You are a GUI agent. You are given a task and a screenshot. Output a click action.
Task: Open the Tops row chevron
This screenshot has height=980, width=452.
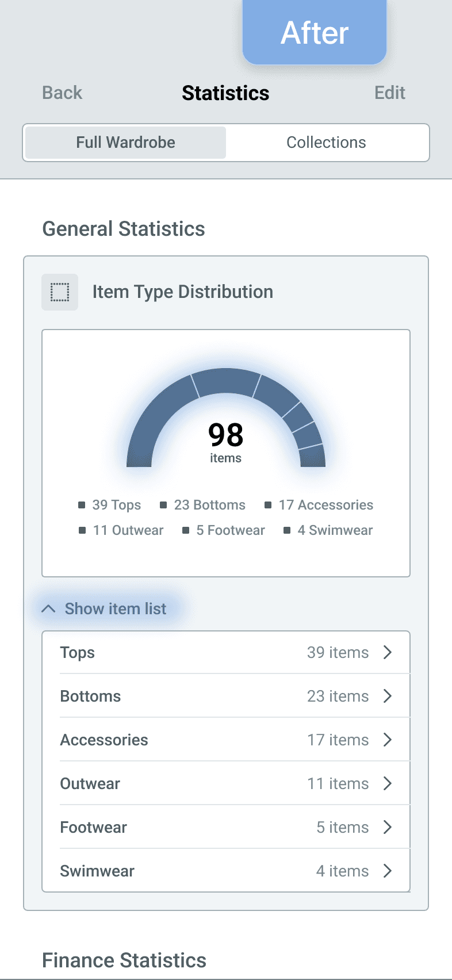(x=388, y=652)
